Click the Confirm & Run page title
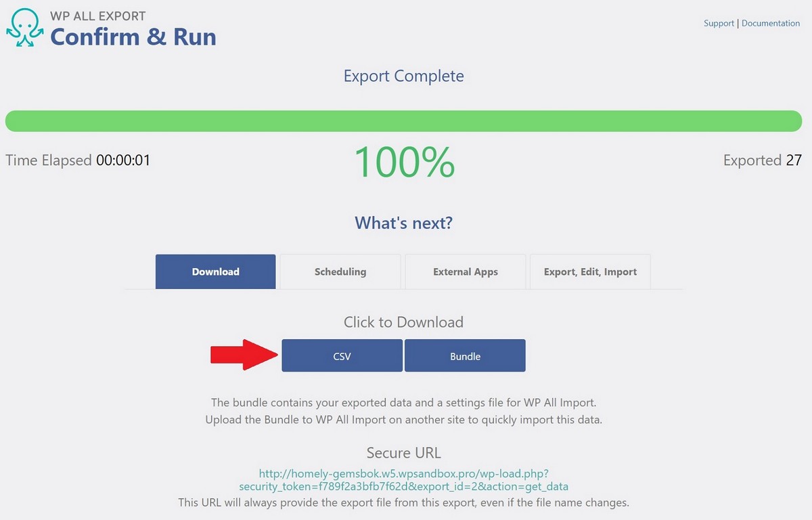Viewport: 812px width, 520px height. 133,37
